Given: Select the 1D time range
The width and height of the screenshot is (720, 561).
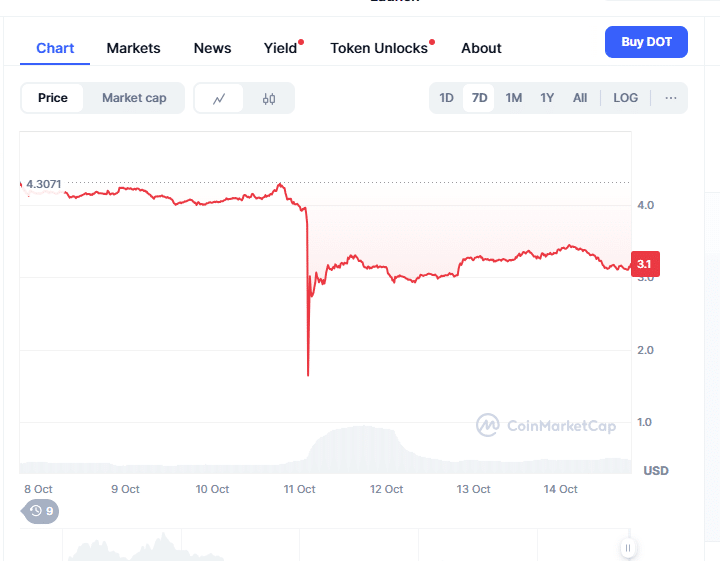Looking at the screenshot, I should 446,98.
